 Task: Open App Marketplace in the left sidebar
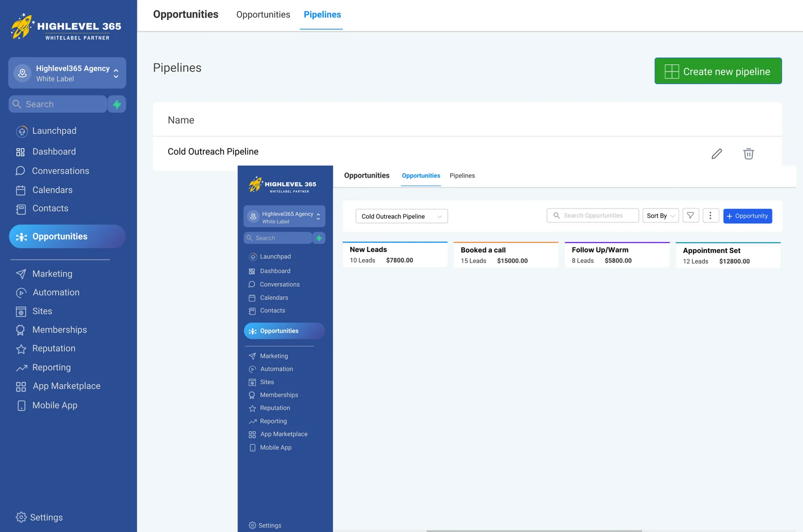[66, 386]
